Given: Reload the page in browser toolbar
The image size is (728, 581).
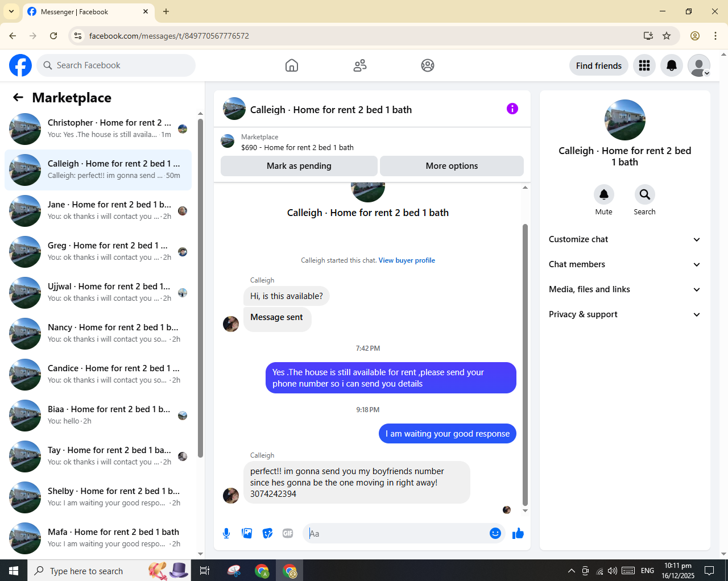Looking at the screenshot, I should [53, 36].
